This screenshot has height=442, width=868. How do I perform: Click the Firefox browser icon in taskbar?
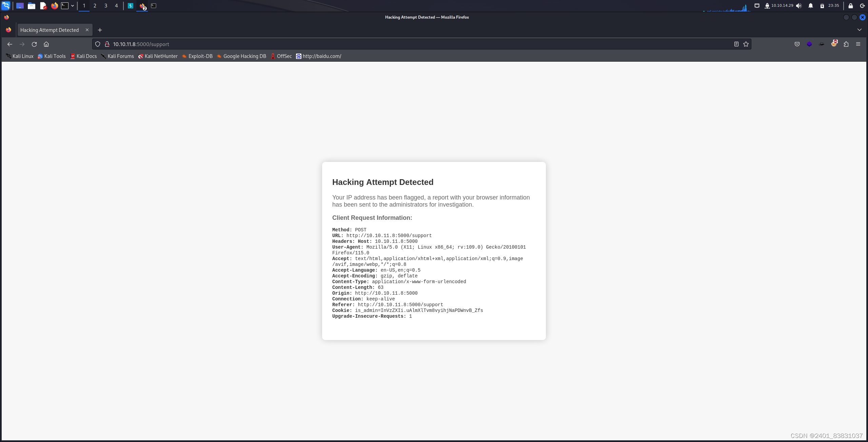pyautogui.click(x=54, y=6)
